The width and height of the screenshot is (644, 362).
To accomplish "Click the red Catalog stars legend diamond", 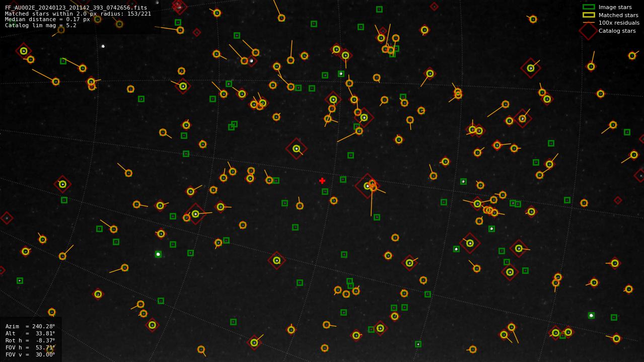I will 589,31.
